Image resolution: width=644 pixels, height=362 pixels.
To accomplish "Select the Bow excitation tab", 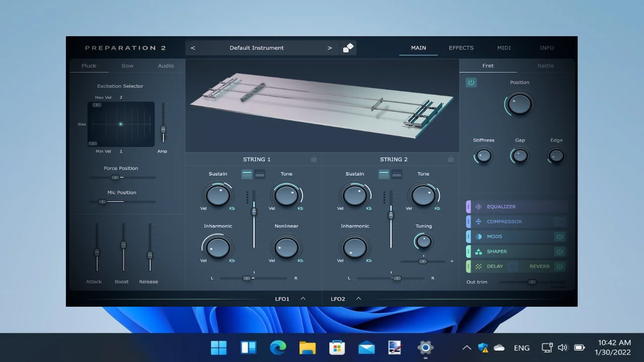I will click(x=127, y=66).
